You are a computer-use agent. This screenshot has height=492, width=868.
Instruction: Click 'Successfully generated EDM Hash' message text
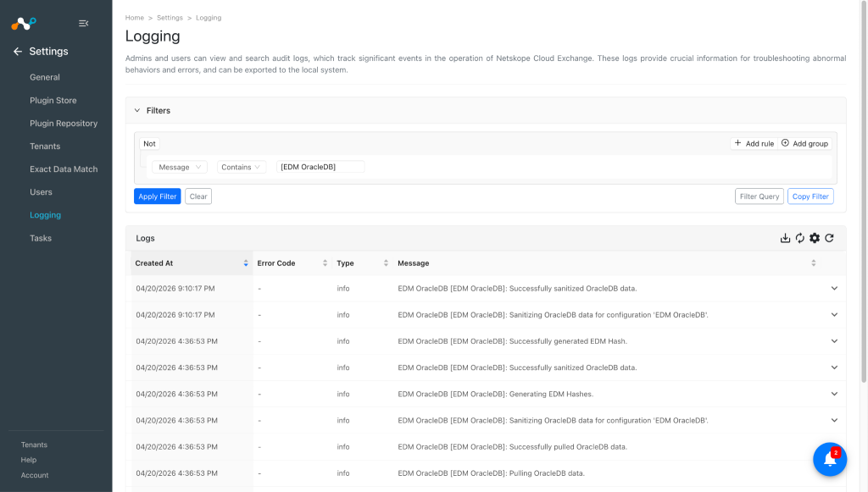point(513,341)
